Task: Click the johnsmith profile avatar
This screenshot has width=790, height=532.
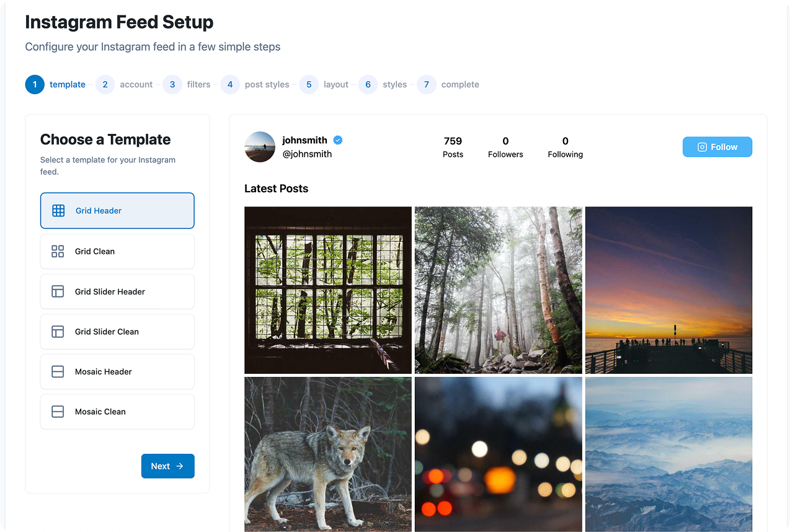Action: coord(260,147)
